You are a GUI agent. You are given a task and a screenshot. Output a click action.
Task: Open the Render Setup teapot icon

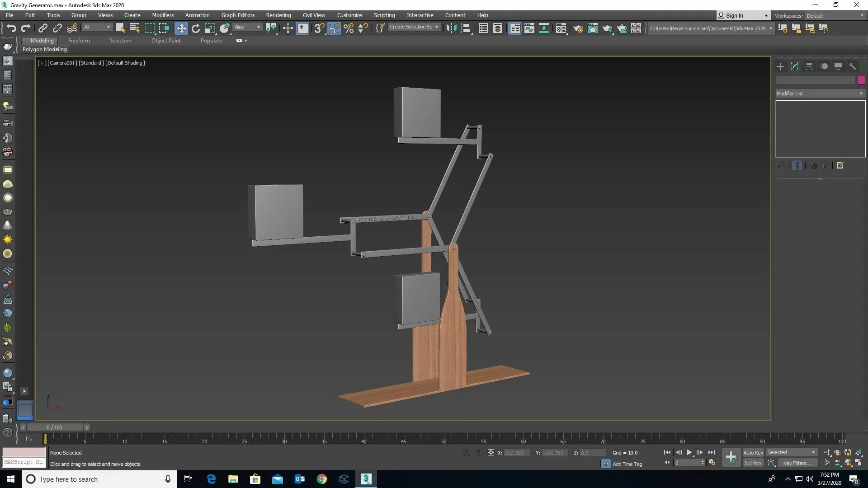(578, 28)
